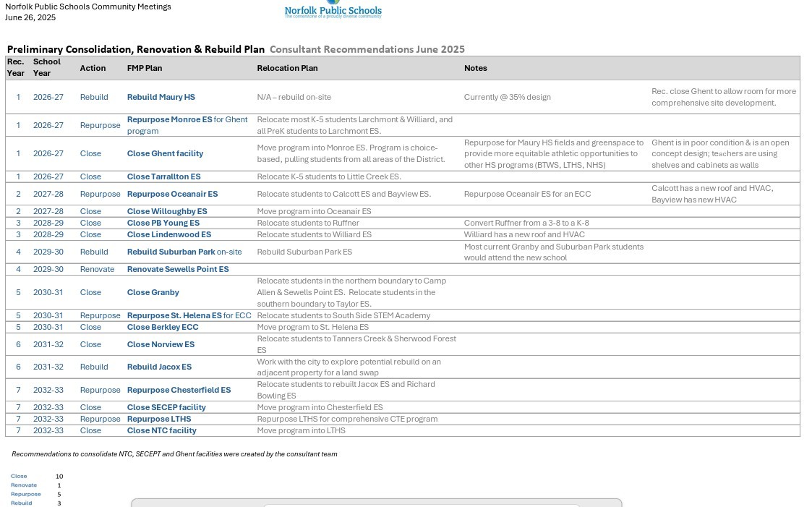Select the 'Close Norview ES' cell
The height and width of the screenshot is (507, 812).
[161, 344]
